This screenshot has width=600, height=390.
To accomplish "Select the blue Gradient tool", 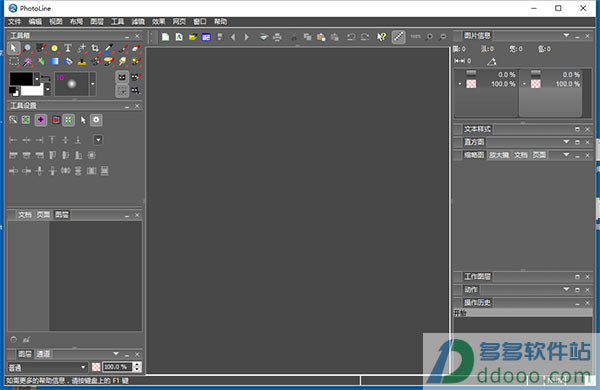I will [x=55, y=61].
